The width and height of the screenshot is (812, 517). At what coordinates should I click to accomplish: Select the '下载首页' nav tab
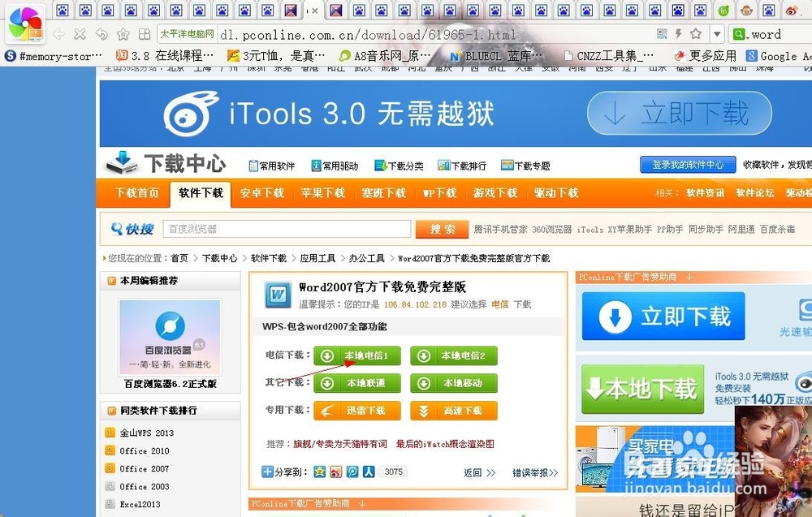tap(137, 193)
